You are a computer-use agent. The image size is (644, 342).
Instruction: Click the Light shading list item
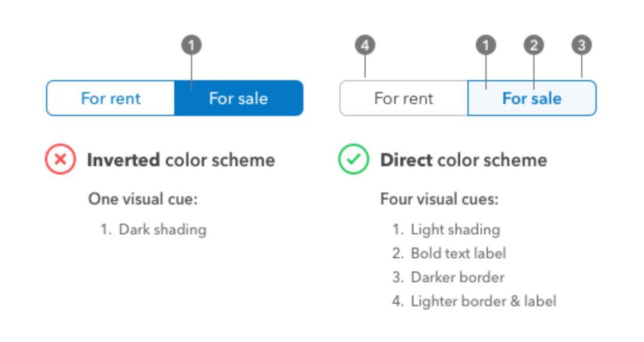click(446, 230)
